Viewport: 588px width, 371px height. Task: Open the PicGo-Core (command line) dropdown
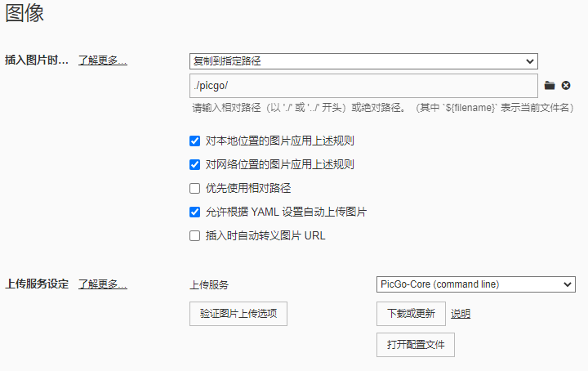pos(475,284)
